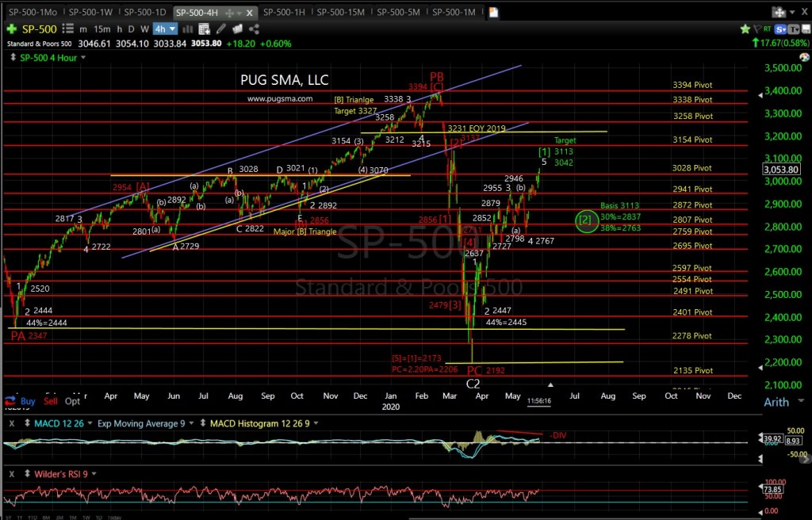Click the move handle on SP-500-4H tab
Image resolution: width=812 pixels, height=520 pixels.
click(x=230, y=13)
